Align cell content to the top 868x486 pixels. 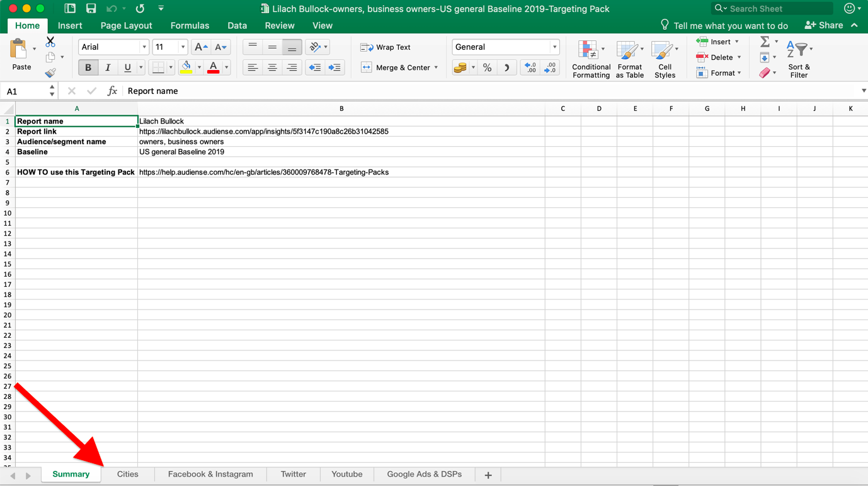point(253,47)
